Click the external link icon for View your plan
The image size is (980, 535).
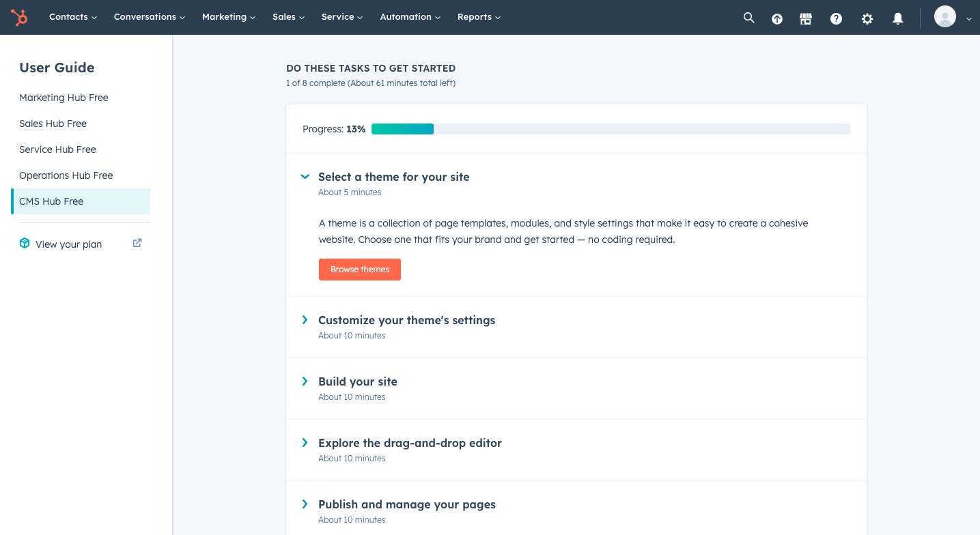coord(137,242)
